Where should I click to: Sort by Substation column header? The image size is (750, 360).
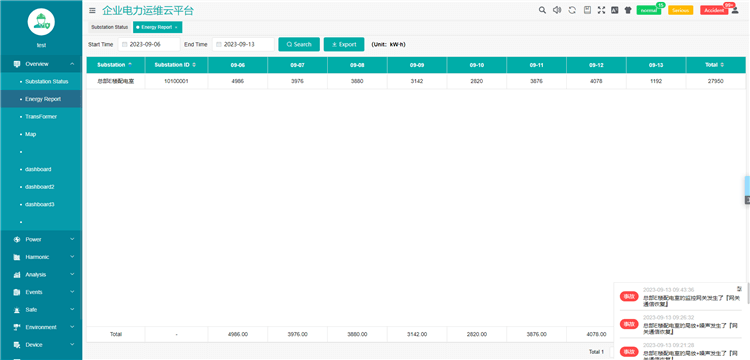[x=115, y=65]
